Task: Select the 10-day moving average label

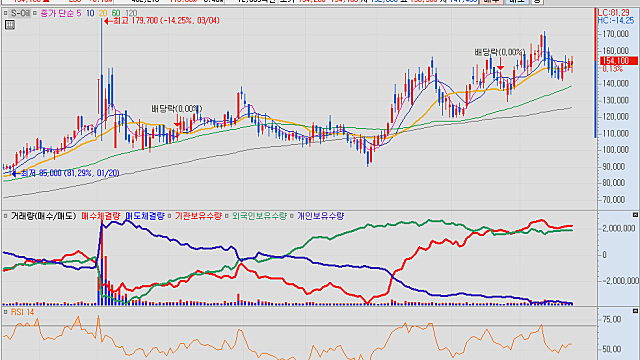Action: pyautogui.click(x=90, y=13)
